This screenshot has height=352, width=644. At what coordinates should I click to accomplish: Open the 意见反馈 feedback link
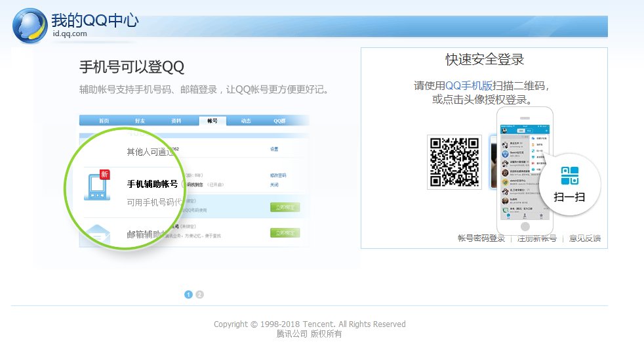584,238
